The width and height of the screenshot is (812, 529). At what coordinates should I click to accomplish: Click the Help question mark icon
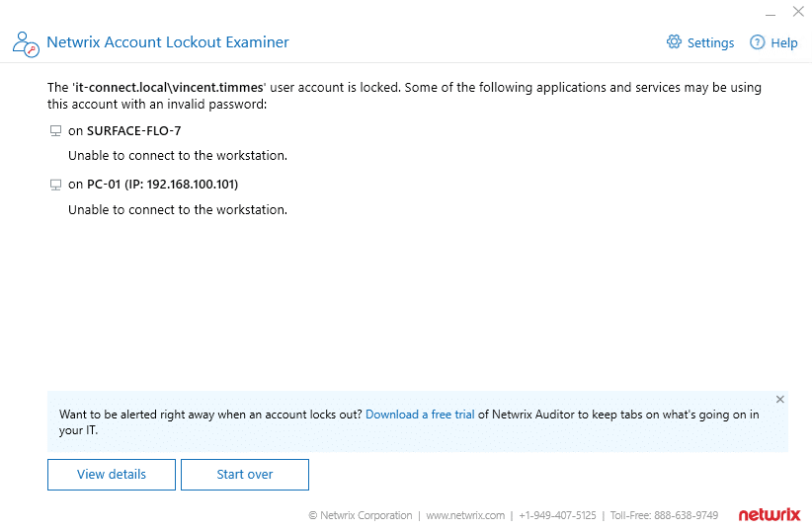click(x=758, y=42)
